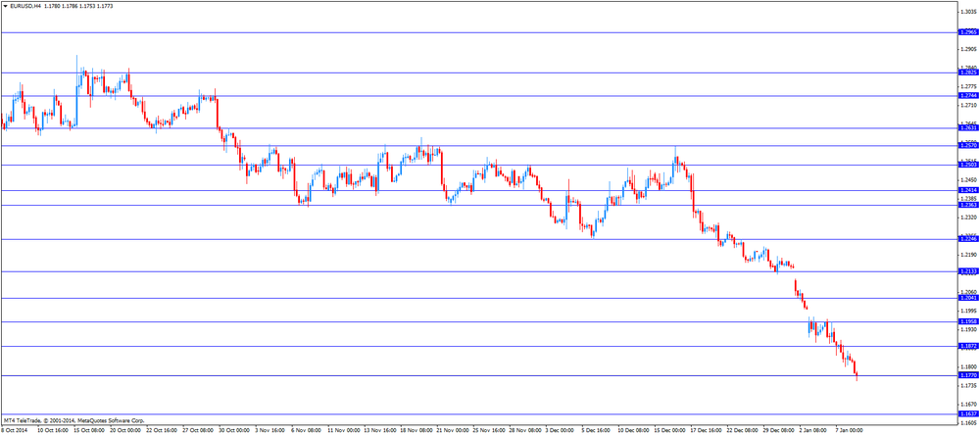Screen dimensions: 980x435
Task: Click the 1.1637 level price tag
Action: pyautogui.click(x=968, y=414)
